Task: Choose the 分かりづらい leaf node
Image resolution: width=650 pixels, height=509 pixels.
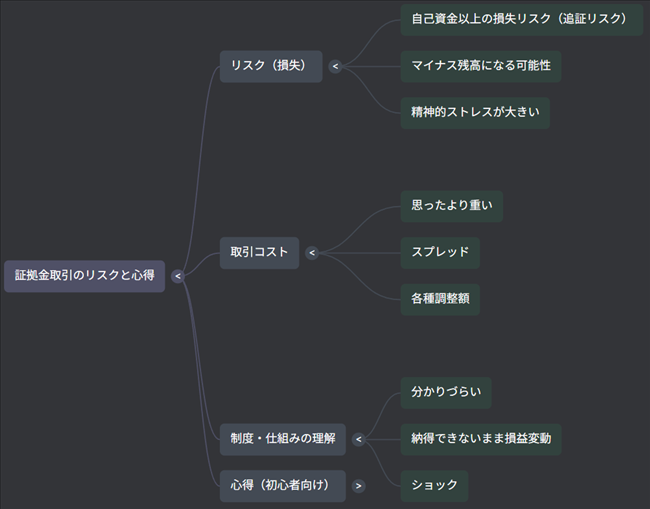Action: (445, 392)
